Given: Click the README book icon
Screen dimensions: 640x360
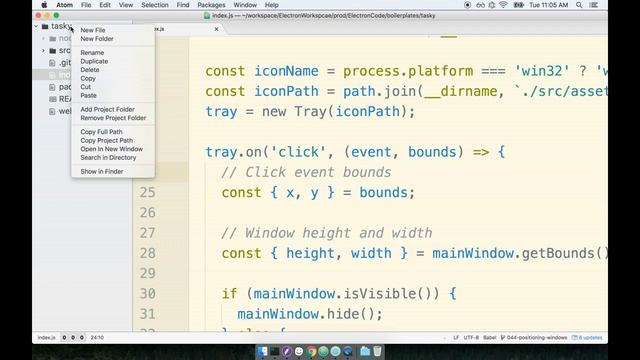Looking at the screenshot, I should [53, 99].
